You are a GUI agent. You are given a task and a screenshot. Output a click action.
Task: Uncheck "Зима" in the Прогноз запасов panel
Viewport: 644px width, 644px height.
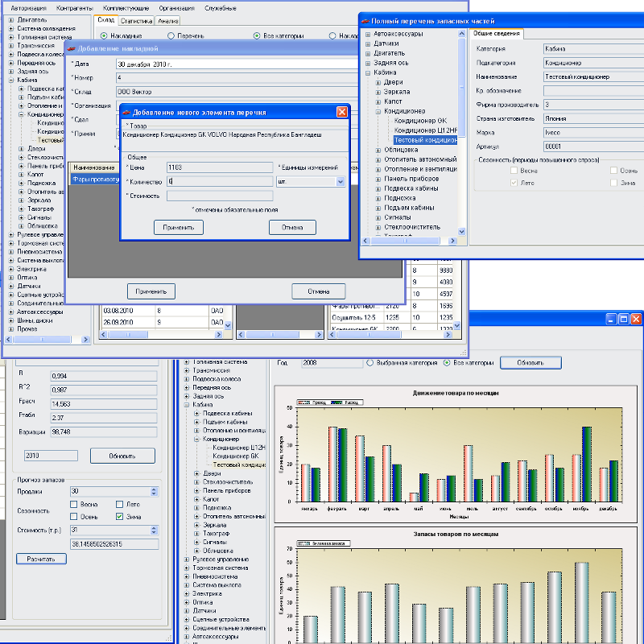pyautogui.click(x=119, y=517)
